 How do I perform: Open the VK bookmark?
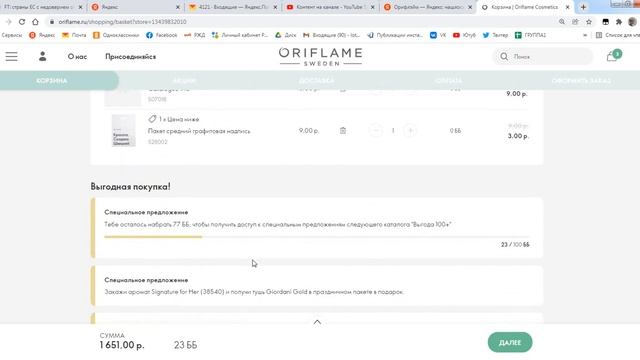click(x=438, y=35)
